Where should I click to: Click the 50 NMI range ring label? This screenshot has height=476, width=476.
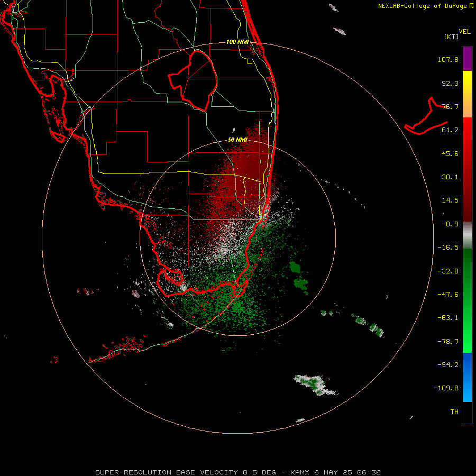[x=237, y=140]
